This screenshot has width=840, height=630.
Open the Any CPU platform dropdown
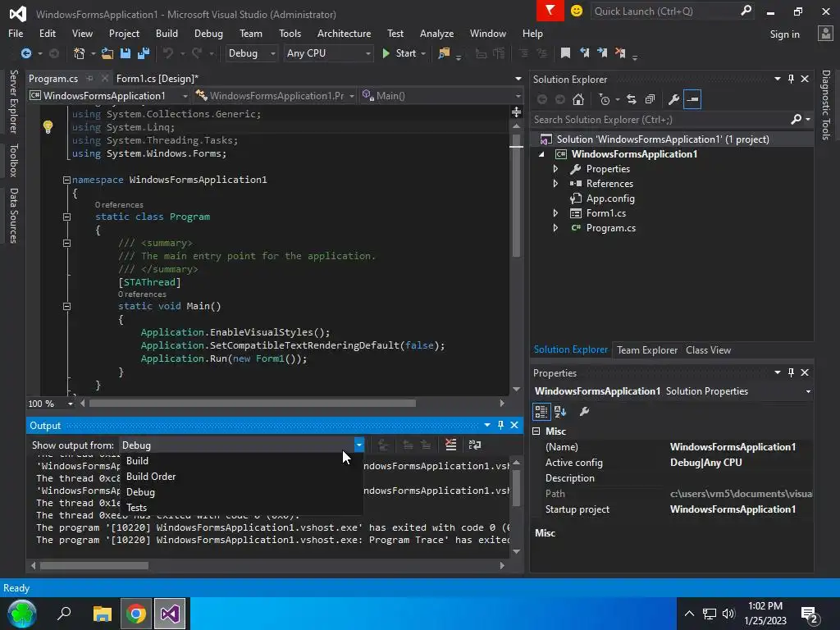pyautogui.click(x=328, y=53)
